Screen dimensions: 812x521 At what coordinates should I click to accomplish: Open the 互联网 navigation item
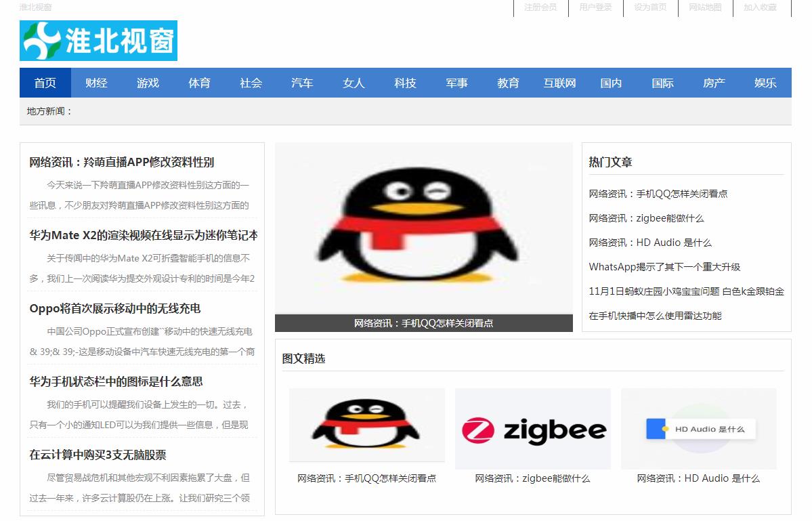(560, 83)
